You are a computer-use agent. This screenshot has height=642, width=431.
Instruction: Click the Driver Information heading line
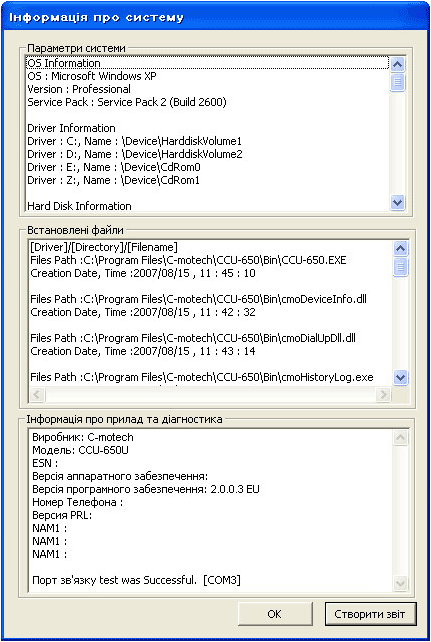pos(71,128)
